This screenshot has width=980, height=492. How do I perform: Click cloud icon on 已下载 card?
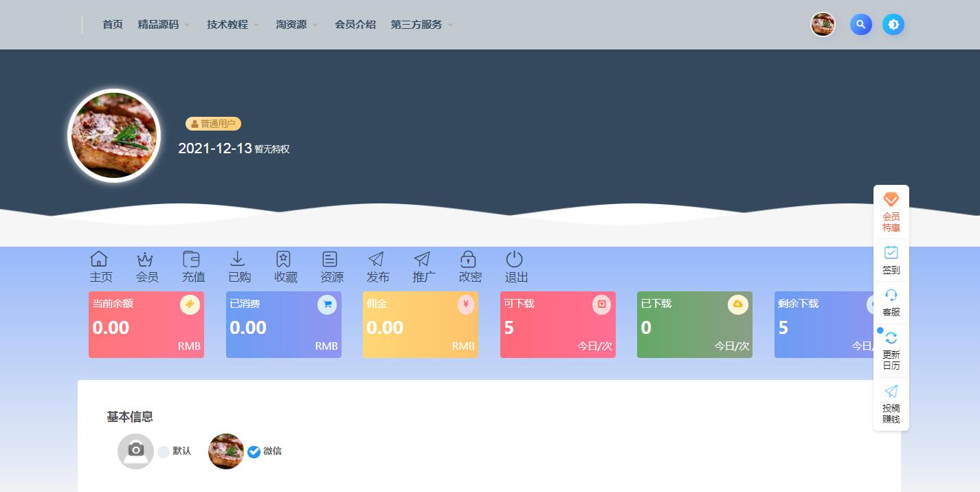pos(738,304)
